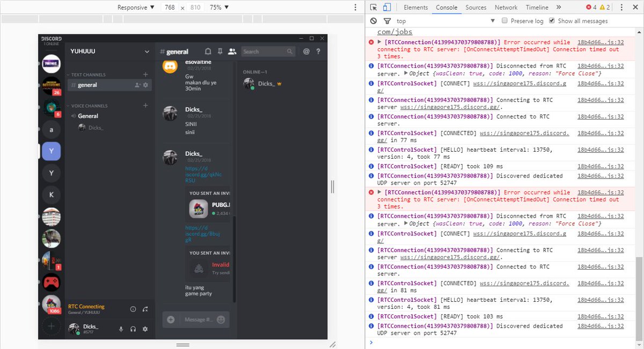
Task: Enable Preserve log in the console
Action: (x=503, y=20)
